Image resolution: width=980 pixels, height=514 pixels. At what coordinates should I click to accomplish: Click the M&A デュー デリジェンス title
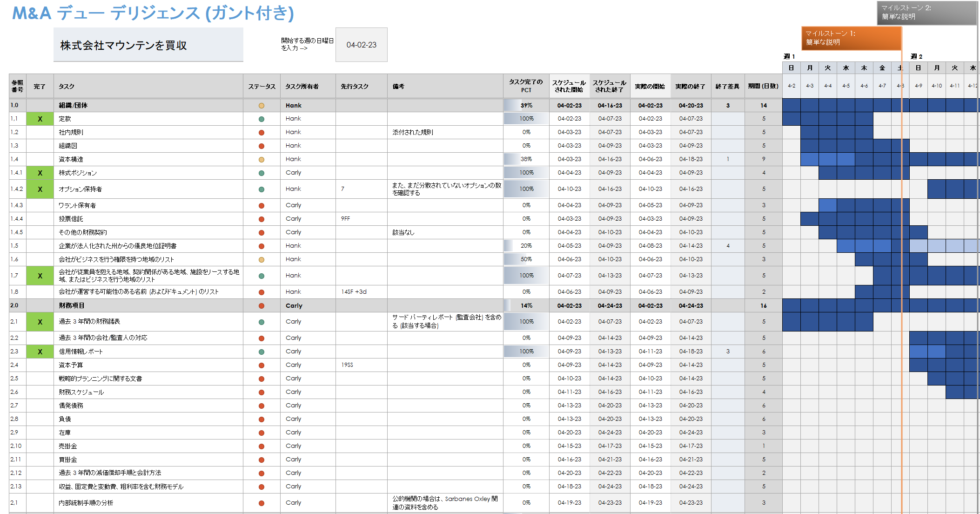[x=153, y=13]
